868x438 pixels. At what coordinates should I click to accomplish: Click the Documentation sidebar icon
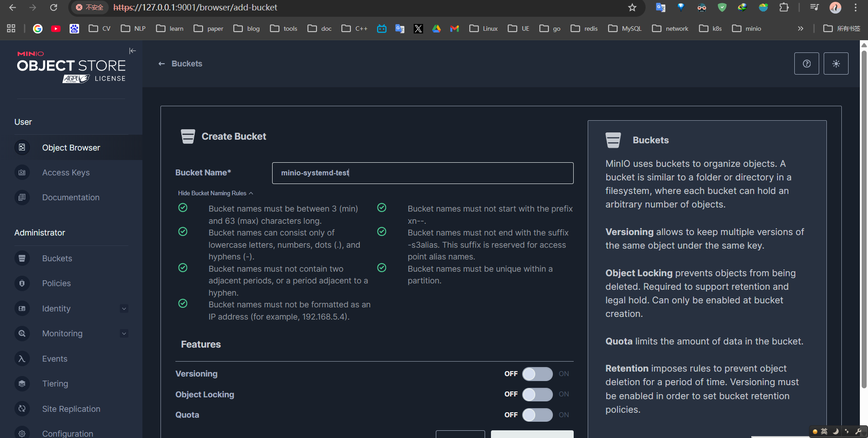(22, 198)
